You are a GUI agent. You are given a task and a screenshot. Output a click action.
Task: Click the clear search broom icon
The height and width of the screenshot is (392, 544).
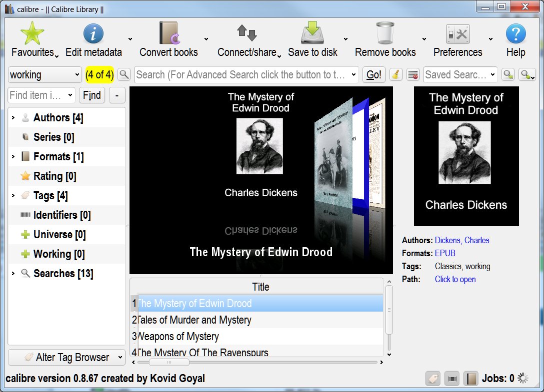pyautogui.click(x=396, y=74)
